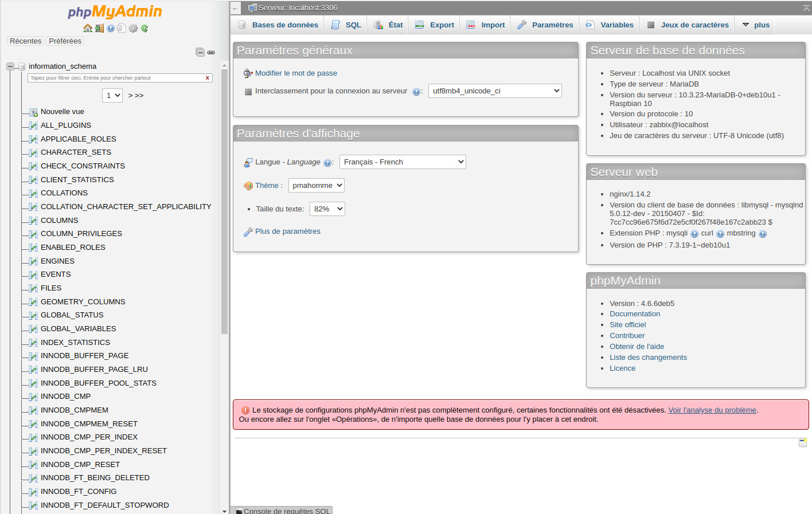This screenshot has width=812, height=514.
Task: Open phpMyAdmin documentation via question mark icon
Action: [x=110, y=28]
